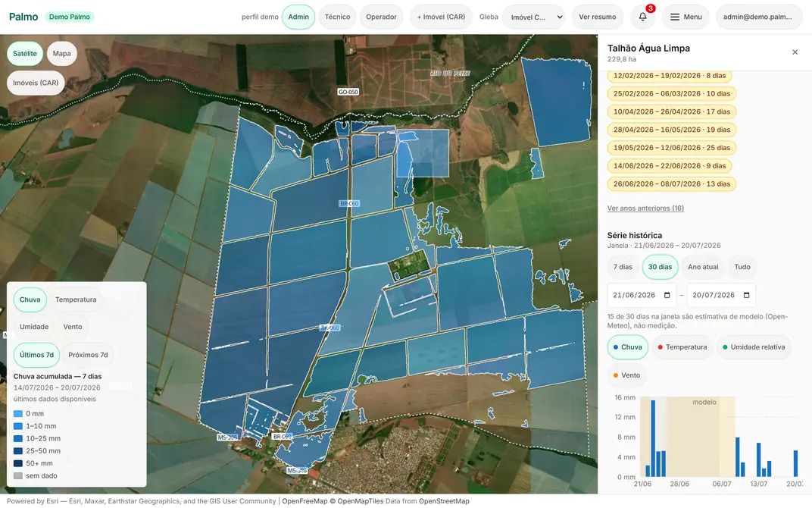Open the Gleba Imóvel dropdown
The image size is (812, 508).
pos(534,17)
